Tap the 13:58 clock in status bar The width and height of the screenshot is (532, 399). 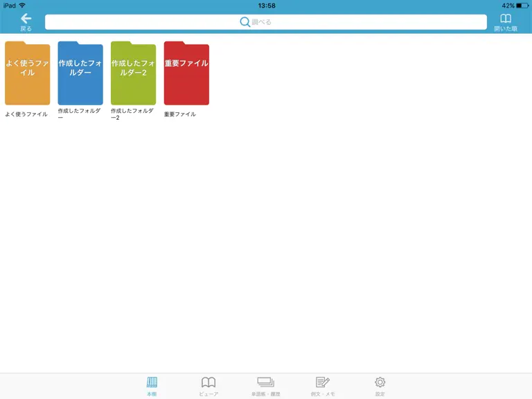[267, 6]
